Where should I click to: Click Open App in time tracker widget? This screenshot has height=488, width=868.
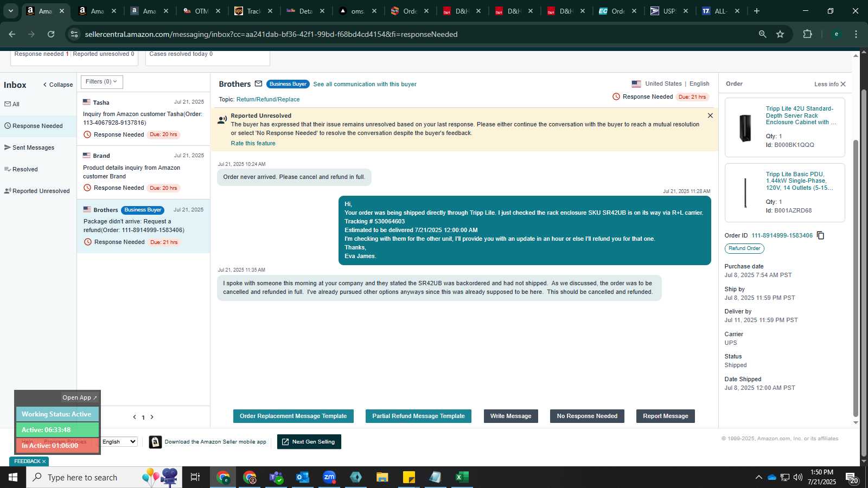pos(79,397)
